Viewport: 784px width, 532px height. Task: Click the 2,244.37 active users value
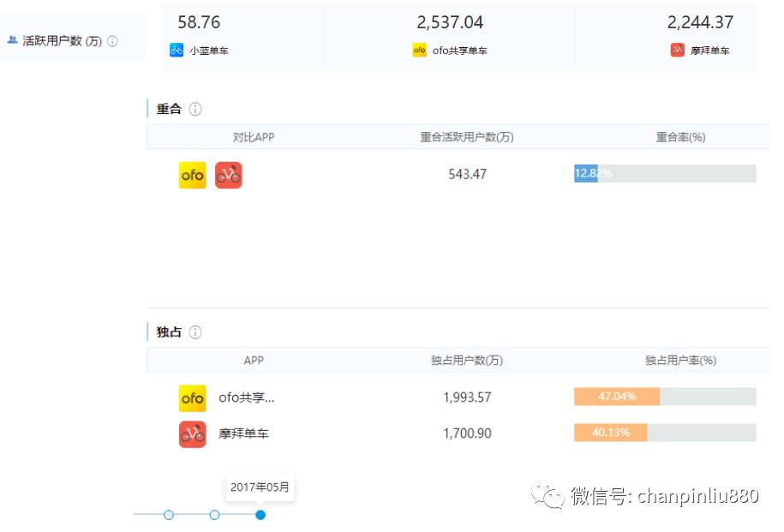(x=700, y=22)
